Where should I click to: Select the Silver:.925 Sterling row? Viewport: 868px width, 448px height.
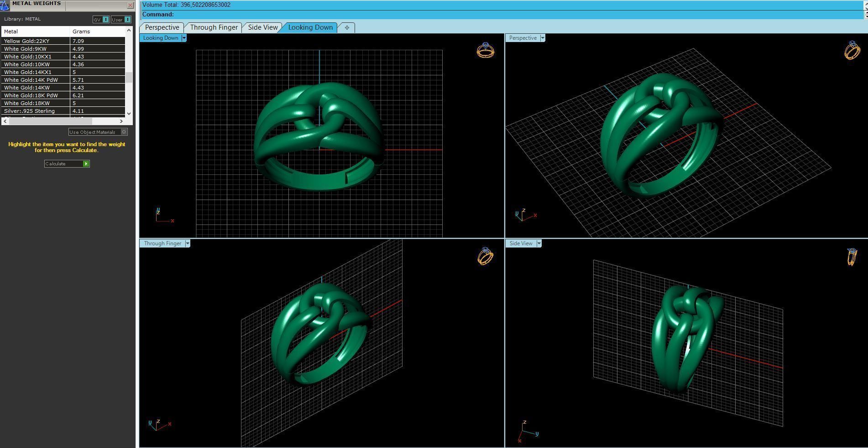point(63,111)
